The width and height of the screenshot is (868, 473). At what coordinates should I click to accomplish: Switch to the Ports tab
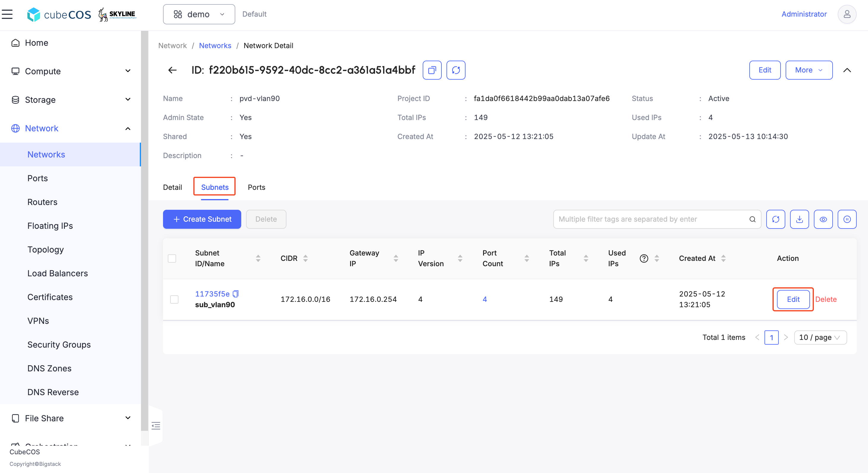256,187
